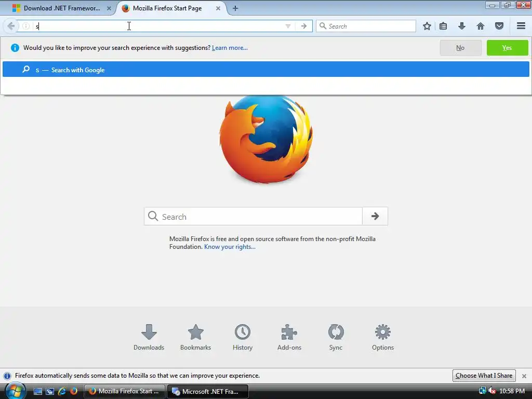532x399 pixels.
Task: Go to Firefox home page icon
Action: 481,26
